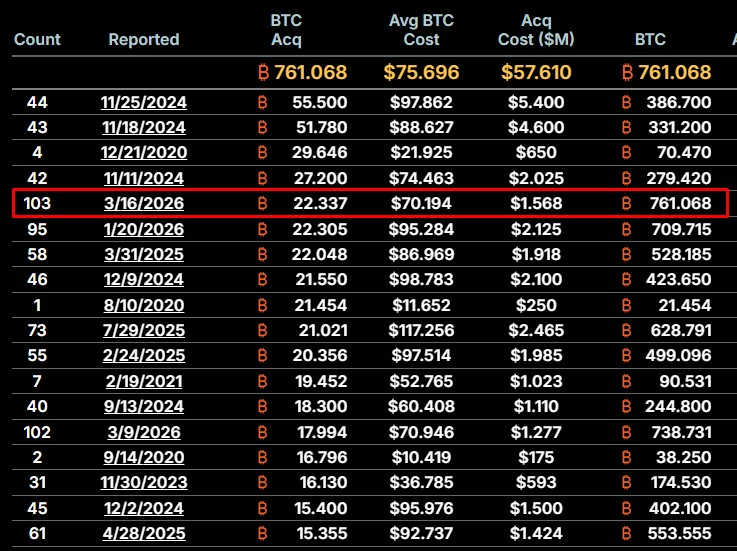737x551 pixels.
Task: Select the $57.610 total acquisition cost value
Action: (x=536, y=72)
